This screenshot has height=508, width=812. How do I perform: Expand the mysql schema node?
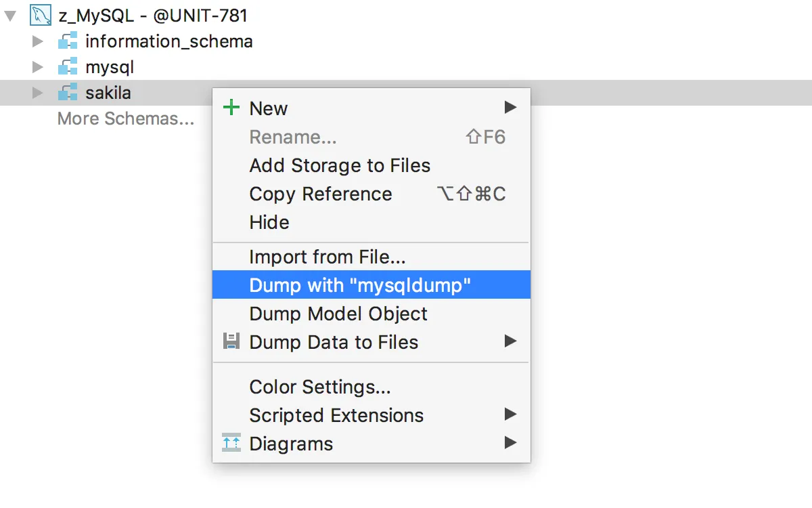click(38, 67)
